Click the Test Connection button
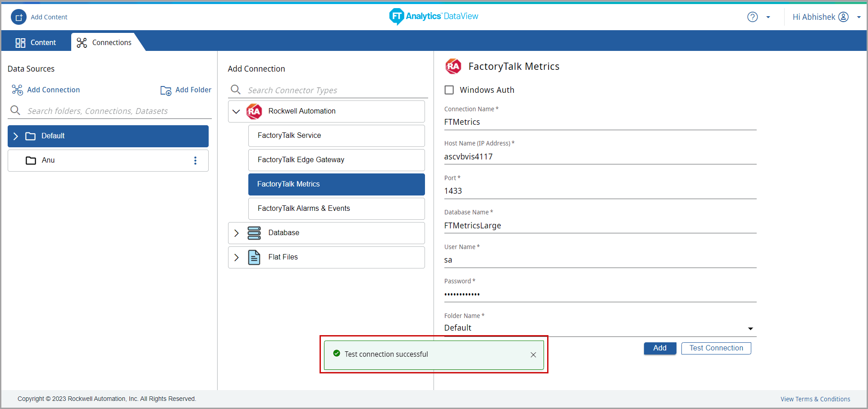Screen dimensions: 868x409 (x=716, y=348)
